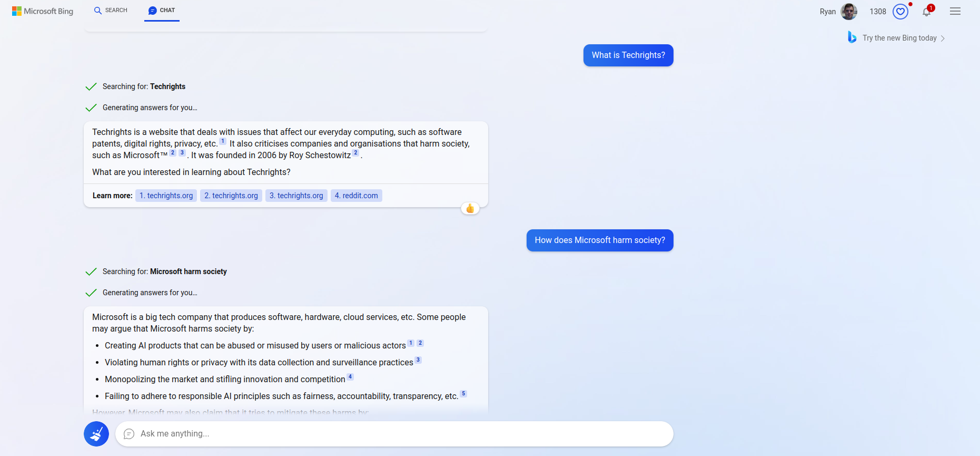This screenshot has width=980, height=456.
Task: Click the user name Ryan
Action: click(x=828, y=12)
